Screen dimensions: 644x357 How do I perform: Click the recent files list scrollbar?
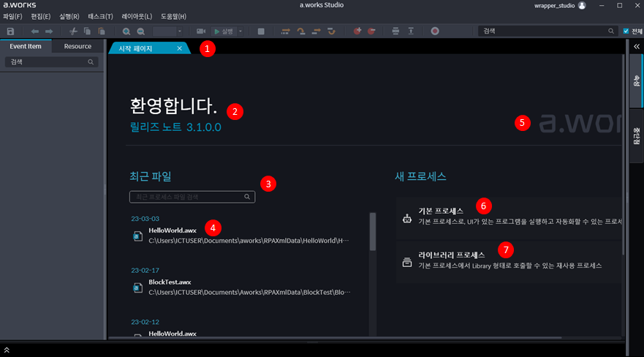[373, 232]
